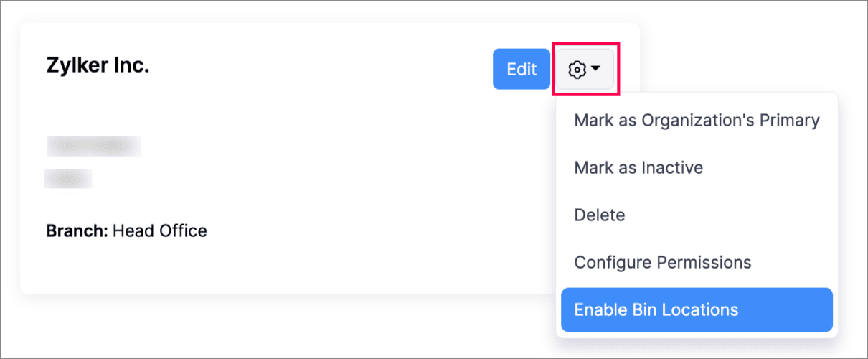Choose the highlighted Enable Bin Locations
The width and height of the screenshot is (868, 359).
pyautogui.click(x=697, y=310)
